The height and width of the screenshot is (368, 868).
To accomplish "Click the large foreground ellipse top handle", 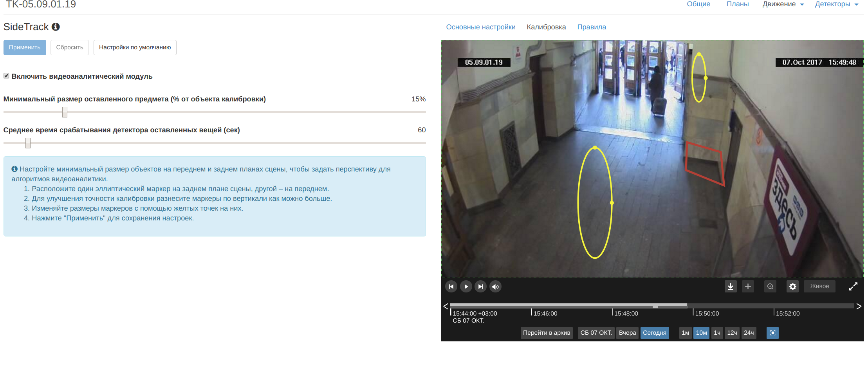I will [595, 148].
